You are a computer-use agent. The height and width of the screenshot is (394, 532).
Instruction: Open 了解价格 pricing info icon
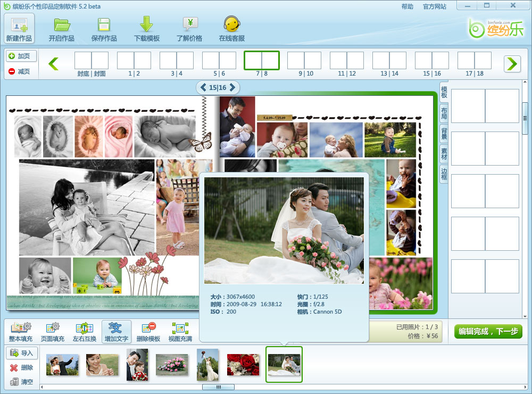[189, 28]
